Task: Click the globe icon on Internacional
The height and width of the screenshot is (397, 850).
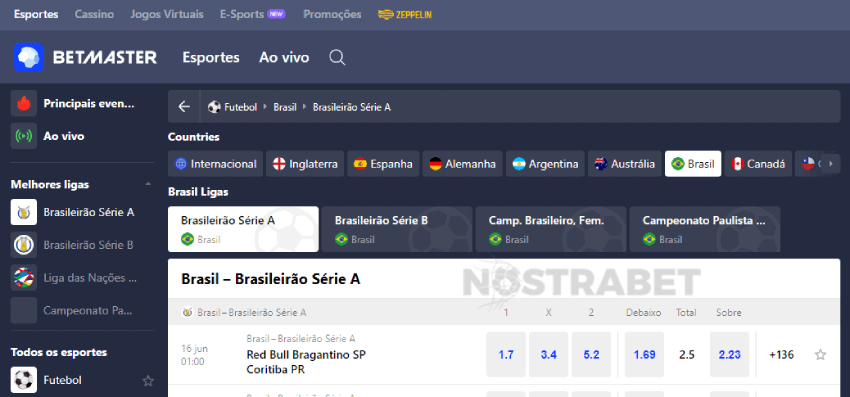Action: tap(181, 164)
